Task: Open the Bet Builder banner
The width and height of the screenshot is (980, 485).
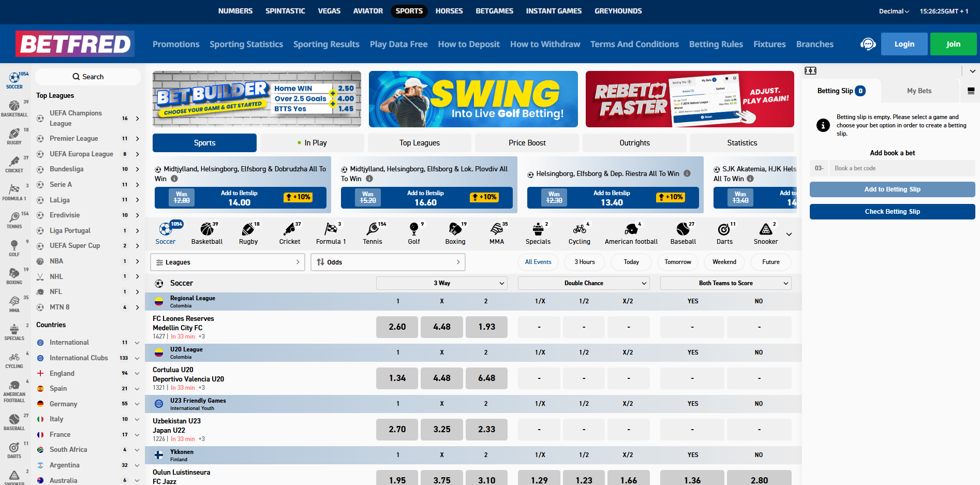Action: [257, 99]
